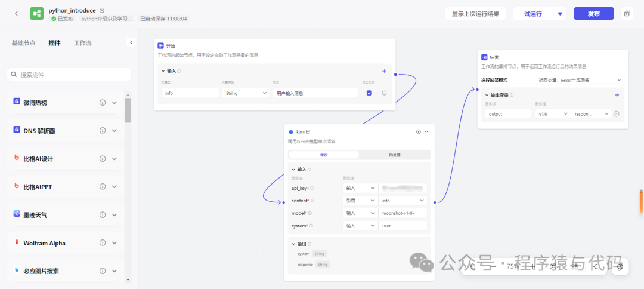
Task: Expand the 墨迹天气 plugin row
Action: (x=114, y=214)
